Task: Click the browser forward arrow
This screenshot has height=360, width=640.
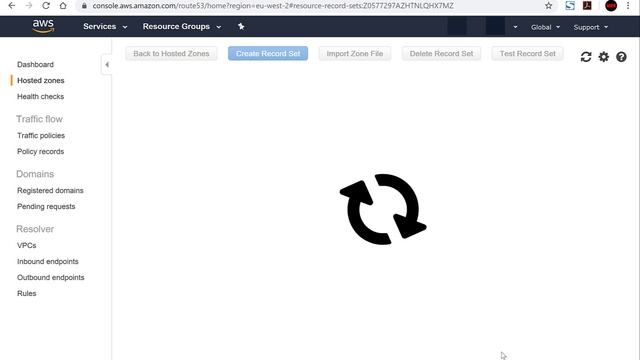Action: (x=29, y=6)
